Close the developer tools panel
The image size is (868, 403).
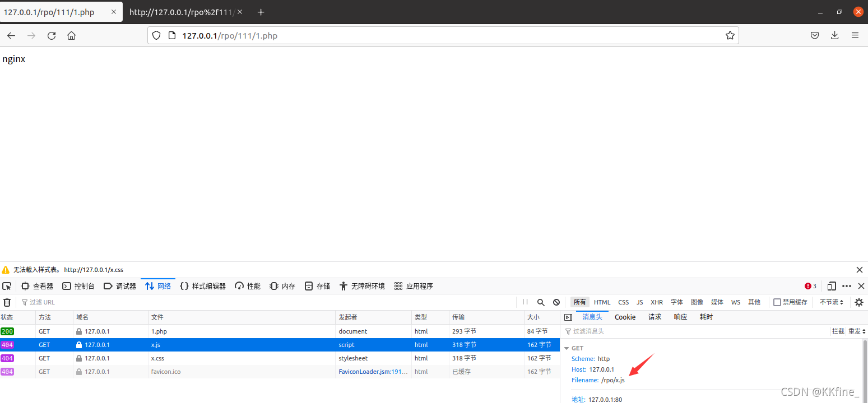(x=861, y=286)
